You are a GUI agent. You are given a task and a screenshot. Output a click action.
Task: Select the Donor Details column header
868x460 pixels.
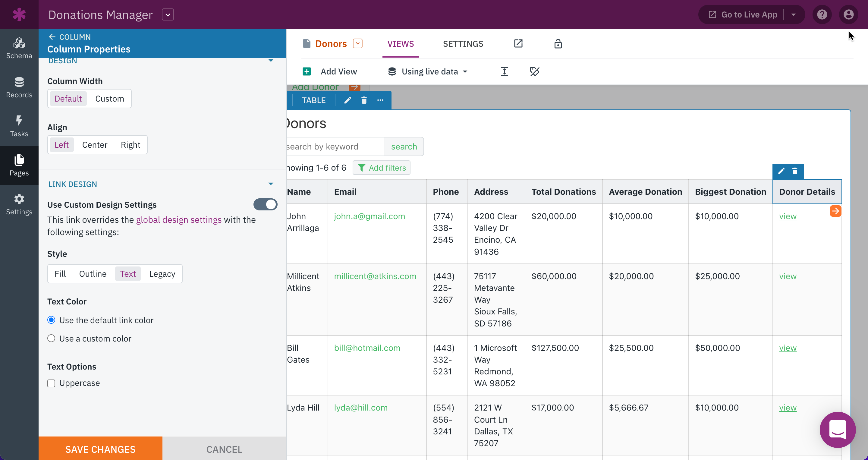[x=807, y=192]
